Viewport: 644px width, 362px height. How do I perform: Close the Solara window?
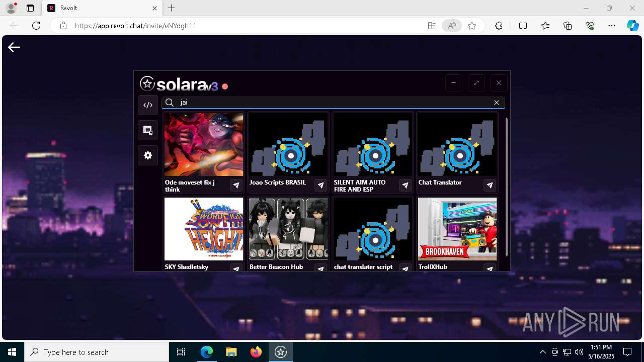coord(499,83)
